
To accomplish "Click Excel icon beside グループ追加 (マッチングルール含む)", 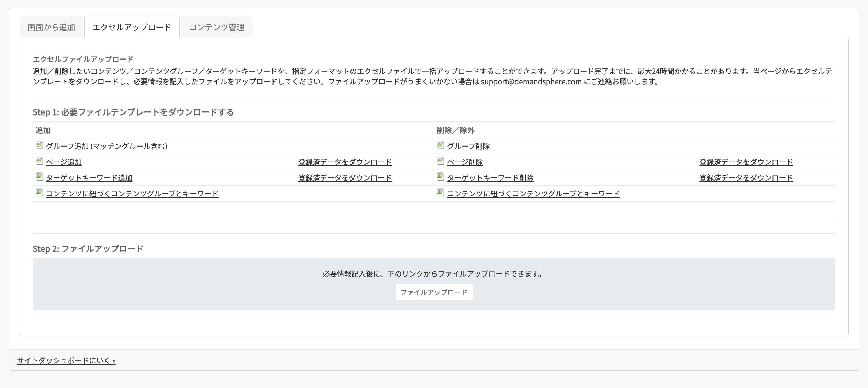I will pyautogui.click(x=40, y=145).
